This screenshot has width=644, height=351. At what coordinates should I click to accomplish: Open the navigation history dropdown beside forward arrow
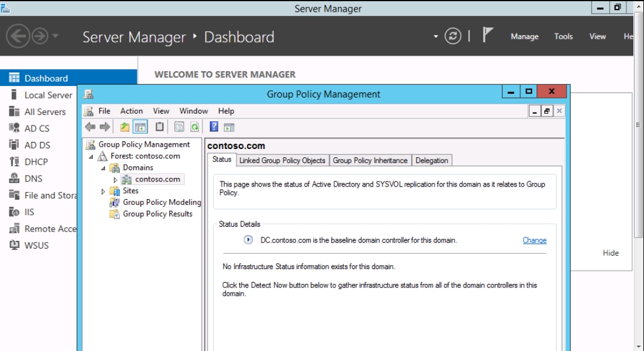pos(55,36)
